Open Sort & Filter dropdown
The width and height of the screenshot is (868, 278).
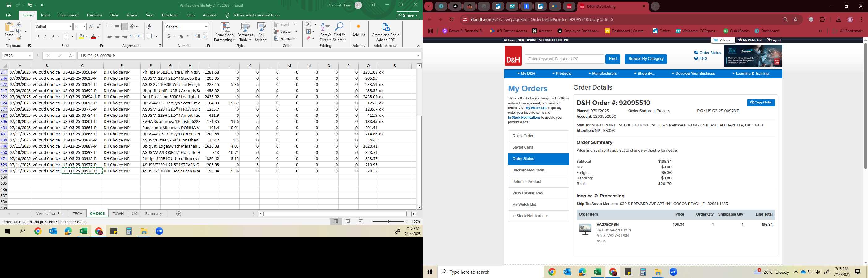pos(325,32)
